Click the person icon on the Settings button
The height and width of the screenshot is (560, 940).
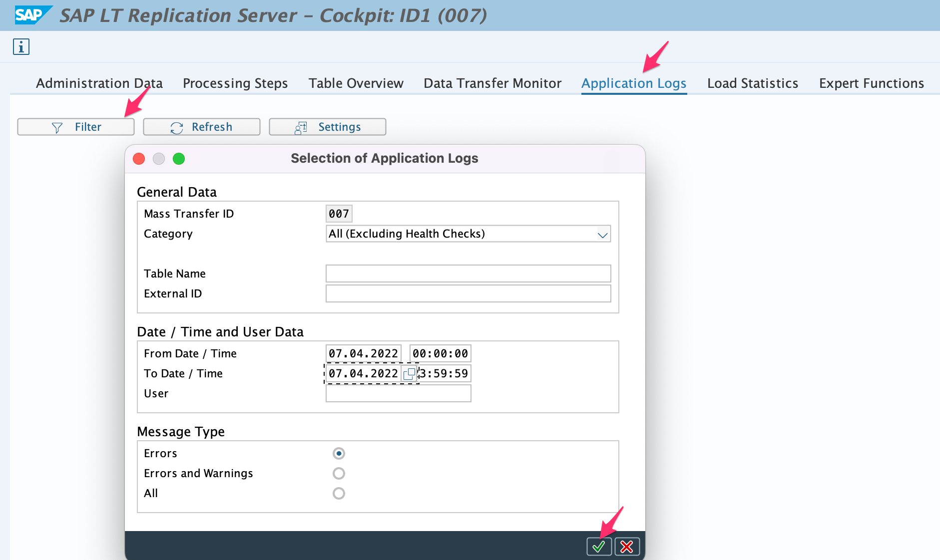300,127
